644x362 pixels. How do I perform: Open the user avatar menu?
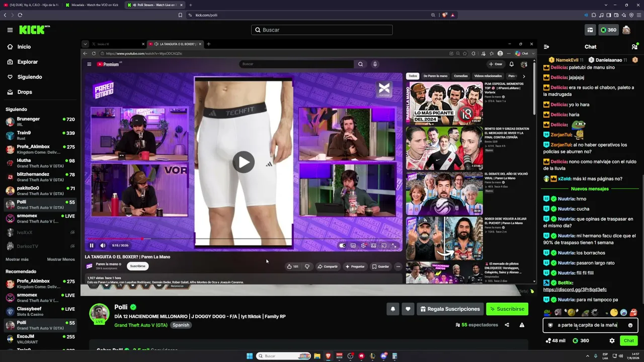pyautogui.click(x=626, y=30)
